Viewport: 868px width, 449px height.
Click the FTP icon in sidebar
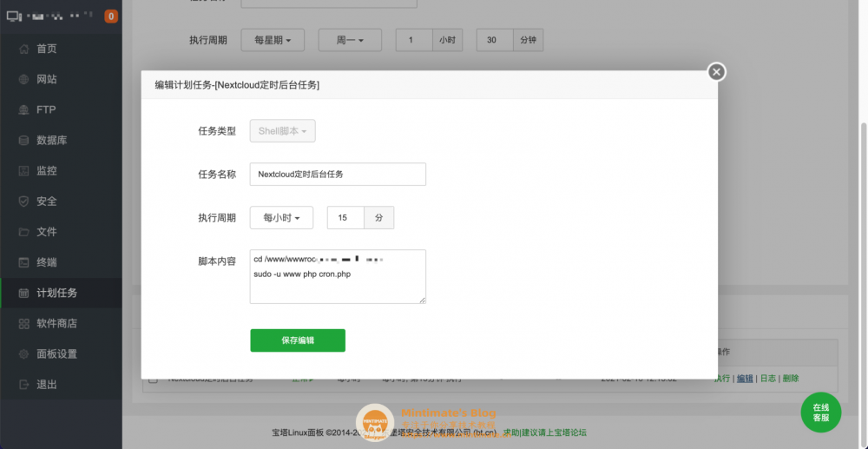click(23, 109)
